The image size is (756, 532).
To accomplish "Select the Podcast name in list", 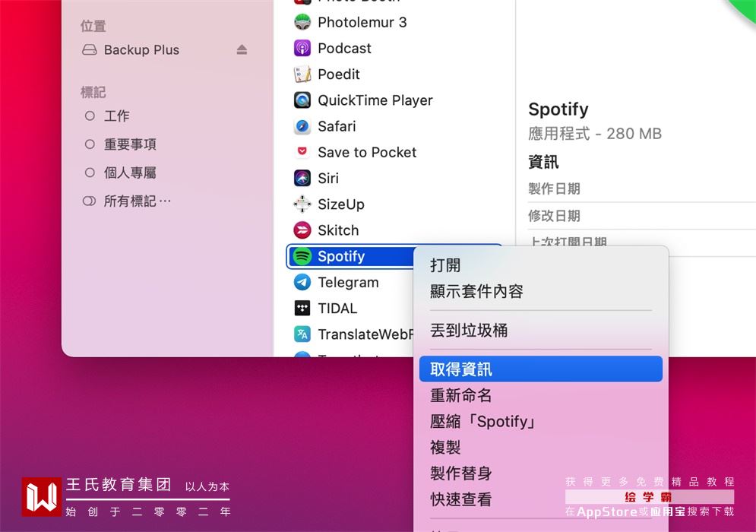I will pos(344,48).
